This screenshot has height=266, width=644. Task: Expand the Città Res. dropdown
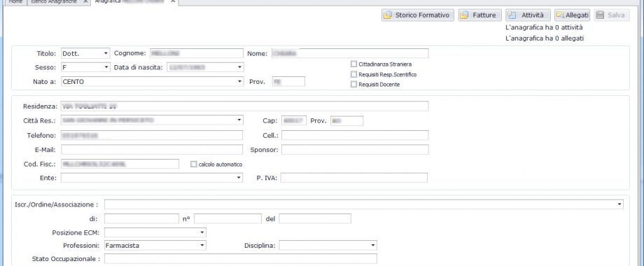coord(239,120)
